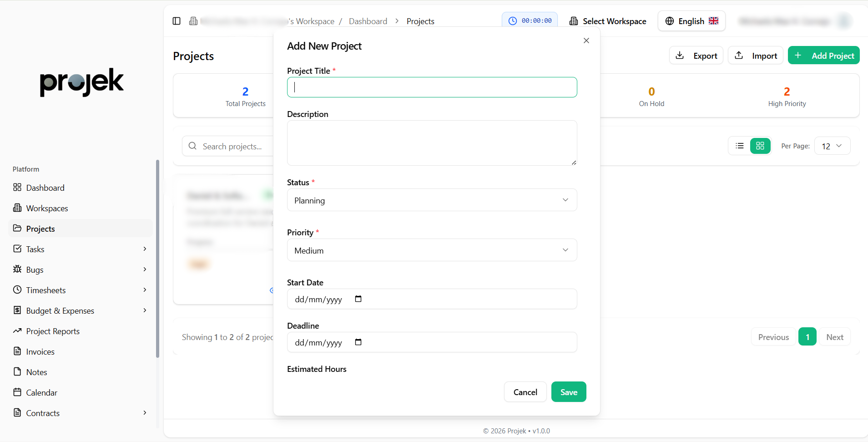The width and height of the screenshot is (868, 442).
Task: Go to Dashboard in the sidebar
Action: [x=45, y=188]
